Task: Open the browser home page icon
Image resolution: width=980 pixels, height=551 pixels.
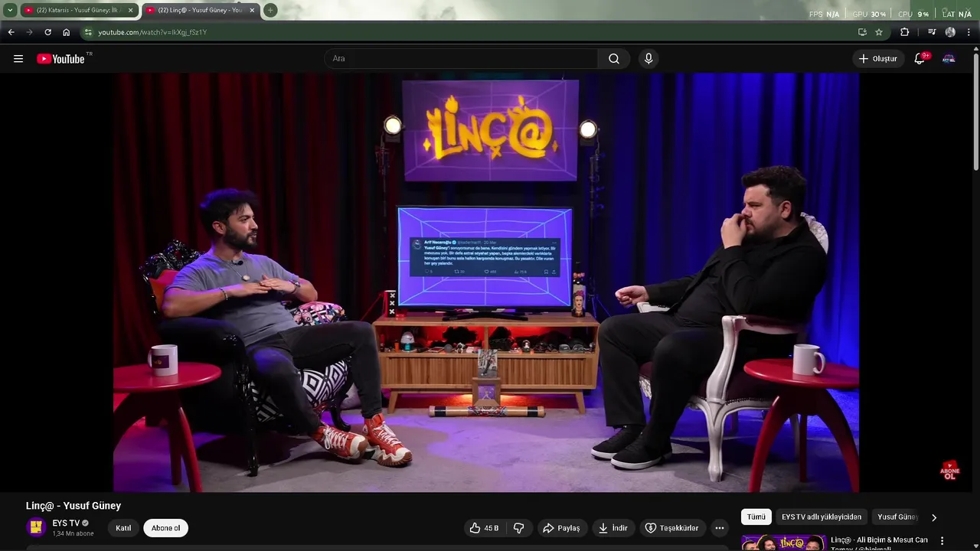Action: (x=67, y=32)
